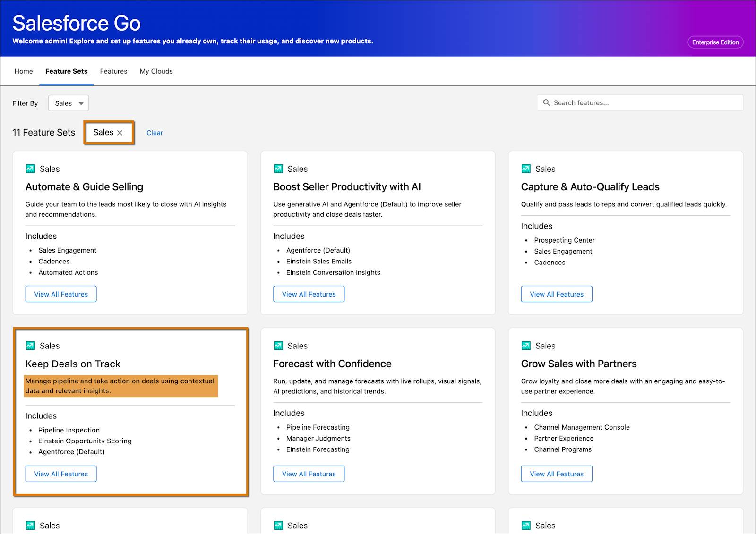Remove the Sales filter chip with the X
The height and width of the screenshot is (534, 756).
click(120, 133)
